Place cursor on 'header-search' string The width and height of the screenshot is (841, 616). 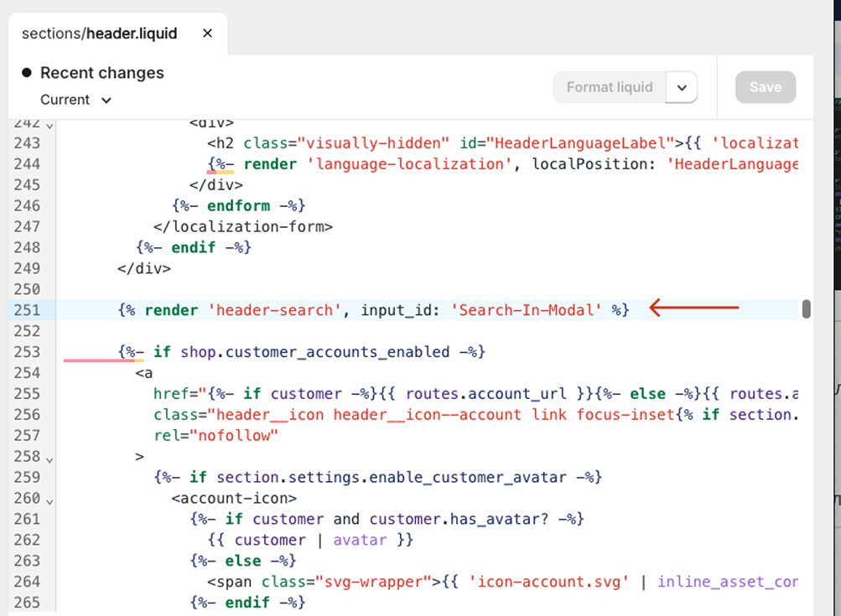[274, 310]
